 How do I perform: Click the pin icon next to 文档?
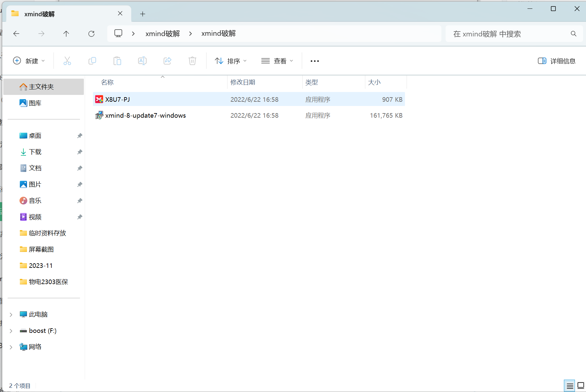(80, 168)
